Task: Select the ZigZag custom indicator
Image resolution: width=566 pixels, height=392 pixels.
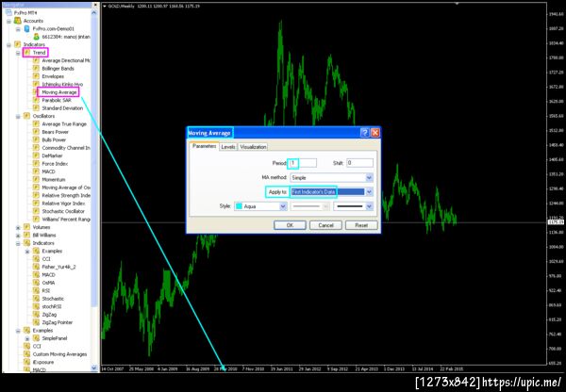Action: point(49,315)
